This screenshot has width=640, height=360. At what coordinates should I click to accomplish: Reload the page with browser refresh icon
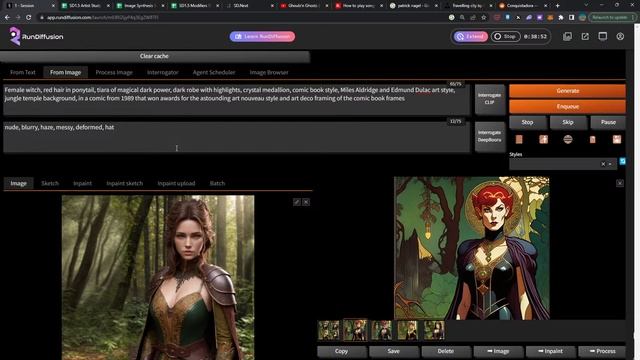click(29, 18)
